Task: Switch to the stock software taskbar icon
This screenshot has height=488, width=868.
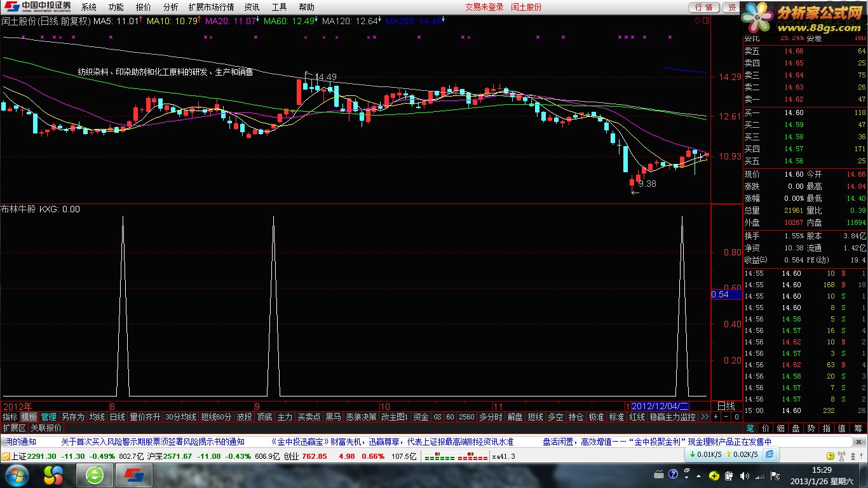Action: (133, 475)
